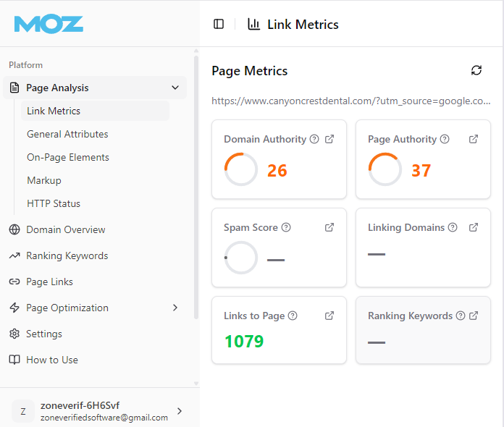The image size is (504, 427).
Task: Click the Link Metrics bar chart icon
Action: click(x=253, y=24)
